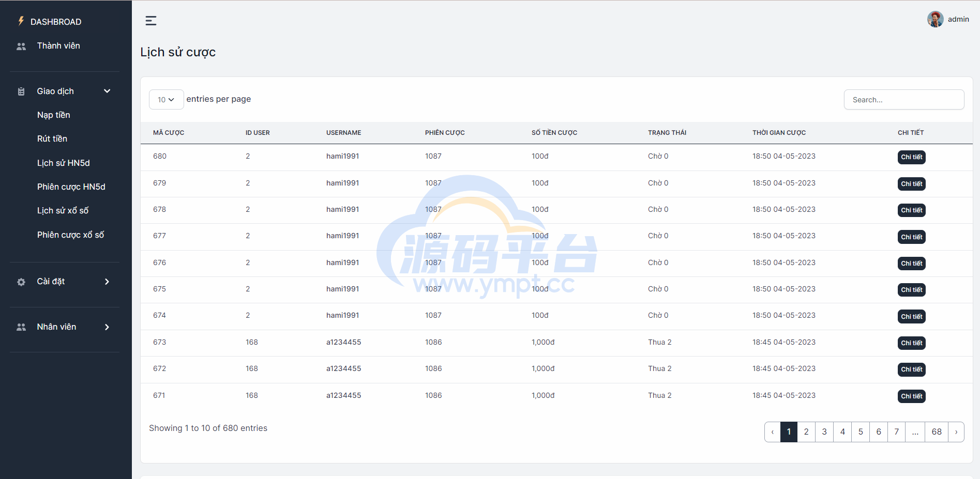Sort by PHIÊN CƯỢC column header
980x479 pixels.
click(445, 133)
